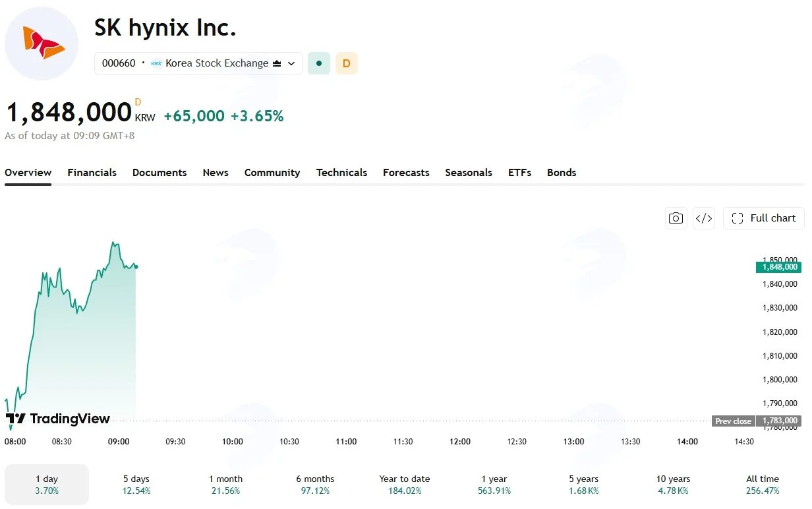812x509 pixels.
Task: Select the 1 month range
Action: [226, 485]
